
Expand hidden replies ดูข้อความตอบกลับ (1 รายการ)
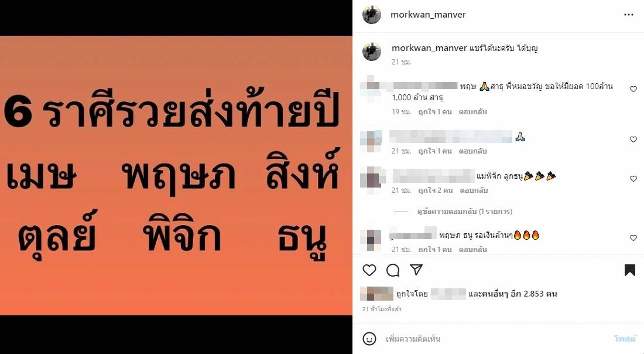coord(464,212)
